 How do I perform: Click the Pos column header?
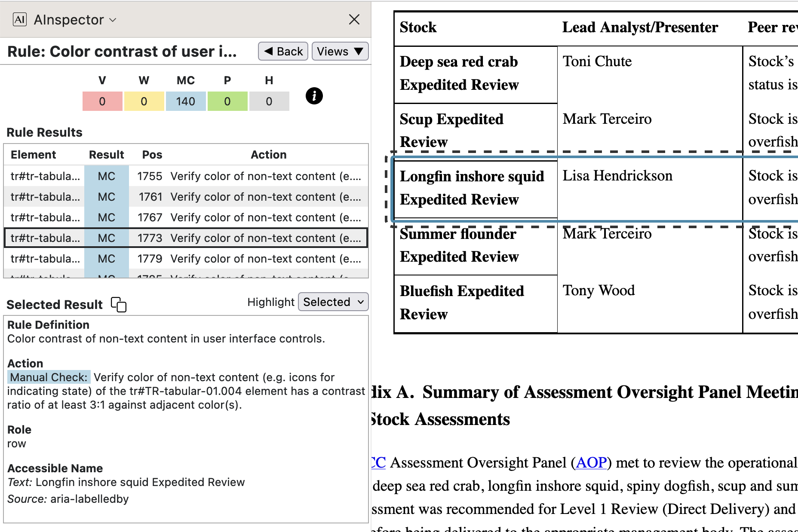(152, 155)
